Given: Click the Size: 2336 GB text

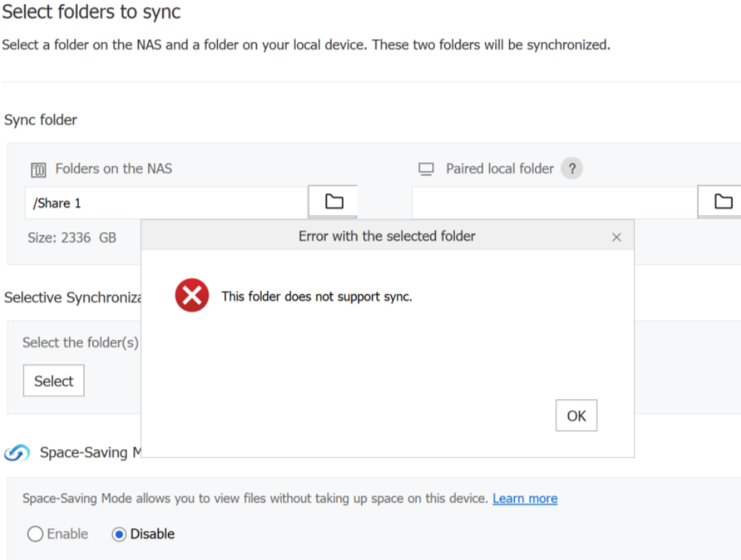Looking at the screenshot, I should click(72, 238).
